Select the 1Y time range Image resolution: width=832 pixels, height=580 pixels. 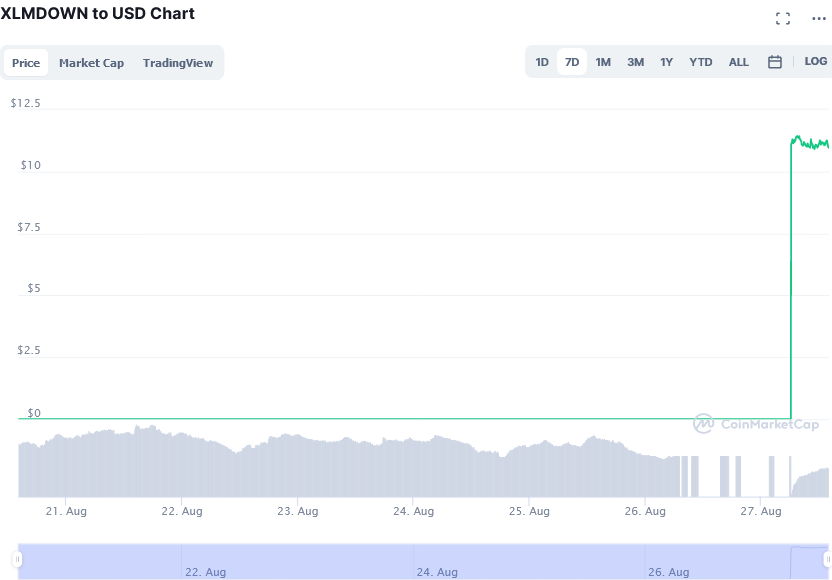(x=666, y=62)
